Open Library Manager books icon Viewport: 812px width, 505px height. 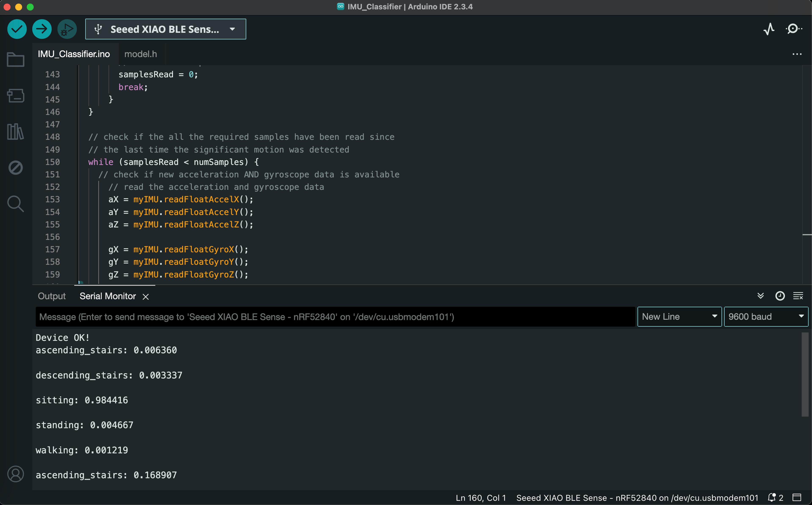[x=15, y=131]
